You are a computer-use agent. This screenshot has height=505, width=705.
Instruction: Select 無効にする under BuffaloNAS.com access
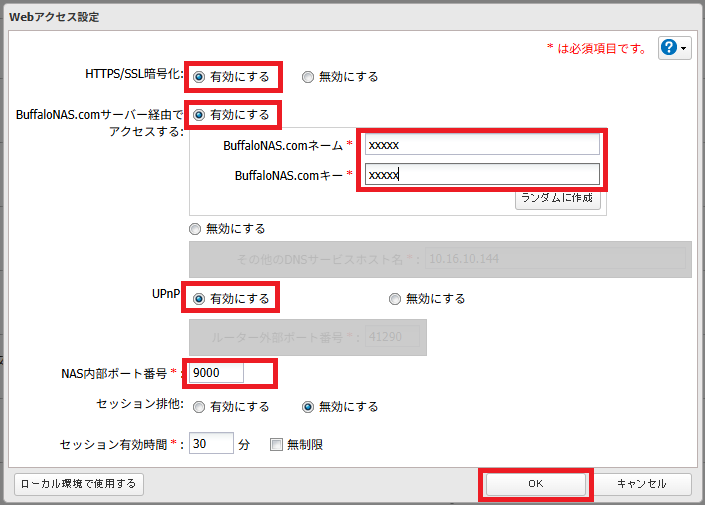pyautogui.click(x=195, y=229)
